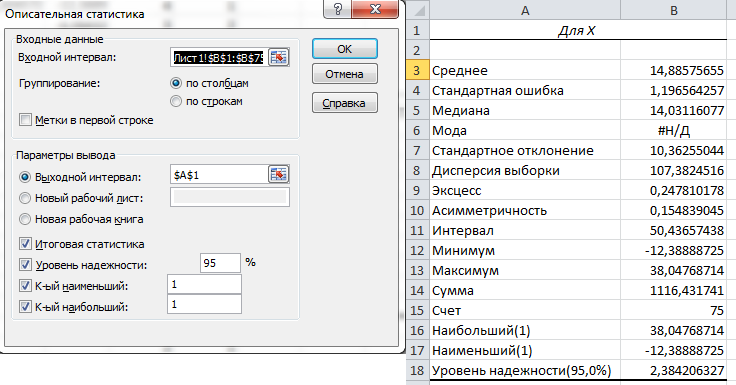Screen dimensions: 736x385
Task: Toggle Метки в первой строке checkbox
Action: coord(25,120)
